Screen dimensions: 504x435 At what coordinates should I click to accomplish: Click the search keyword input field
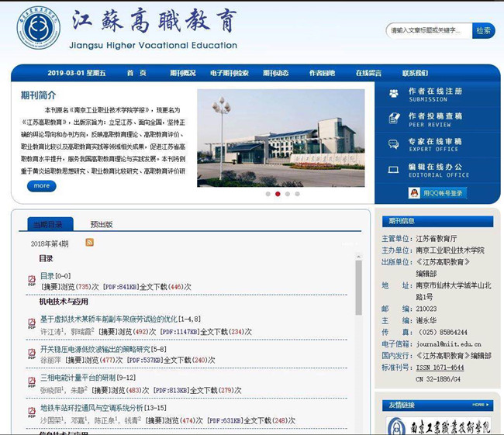(x=429, y=30)
